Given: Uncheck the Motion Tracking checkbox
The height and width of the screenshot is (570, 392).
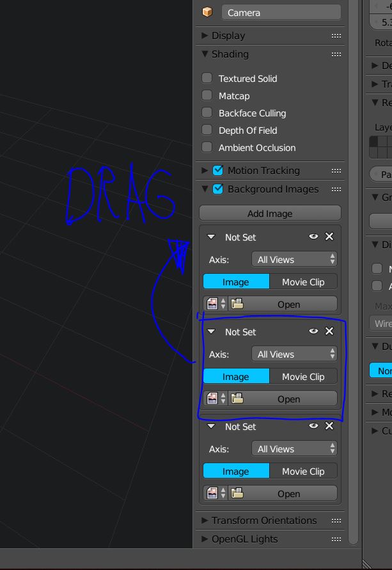Looking at the screenshot, I should pyautogui.click(x=218, y=170).
